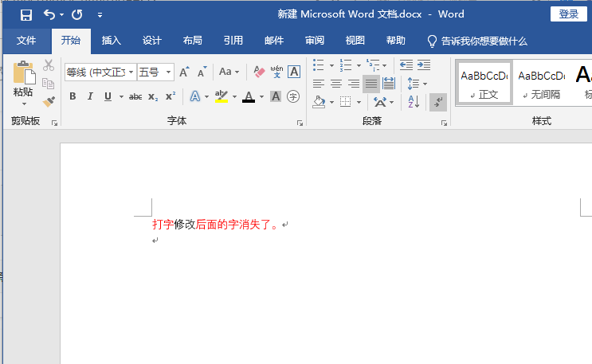Save the document with the floppy disk icon
This screenshot has height=364, width=592.
pos(26,14)
